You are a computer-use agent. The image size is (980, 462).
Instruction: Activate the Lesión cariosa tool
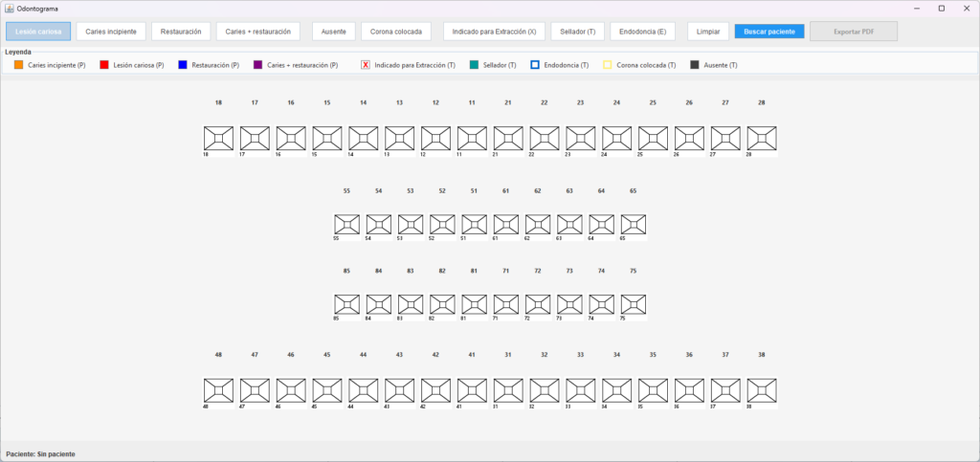pyautogui.click(x=38, y=32)
